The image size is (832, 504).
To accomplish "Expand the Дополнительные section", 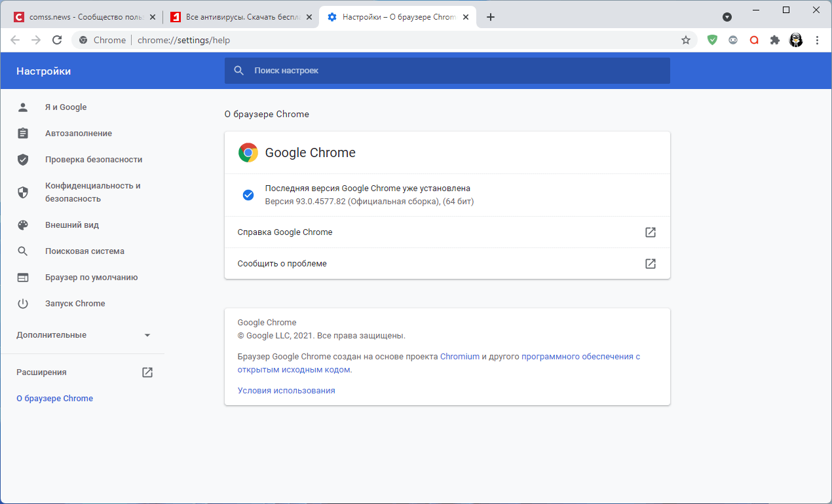I will coord(82,335).
